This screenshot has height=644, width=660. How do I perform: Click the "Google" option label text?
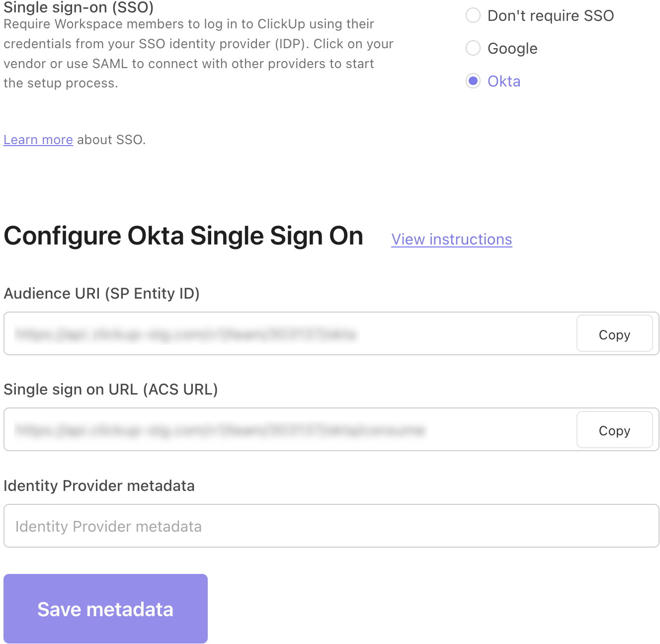(x=512, y=49)
